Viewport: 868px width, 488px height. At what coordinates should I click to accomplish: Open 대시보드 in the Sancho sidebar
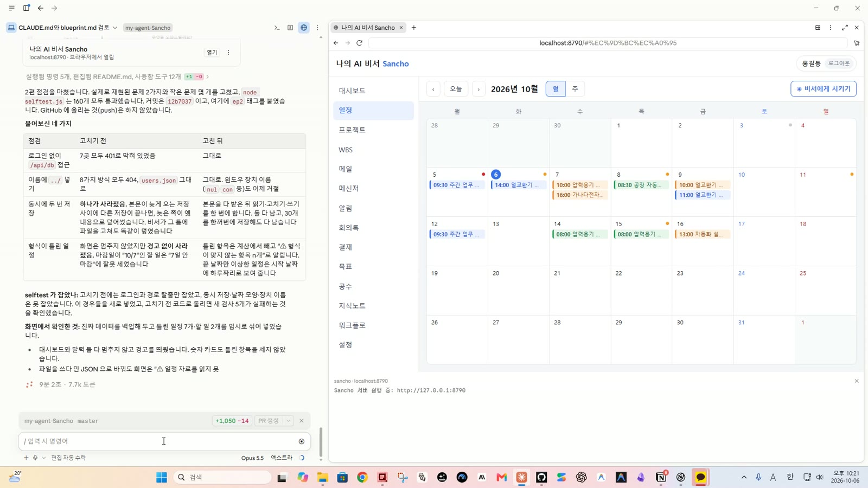point(373,91)
